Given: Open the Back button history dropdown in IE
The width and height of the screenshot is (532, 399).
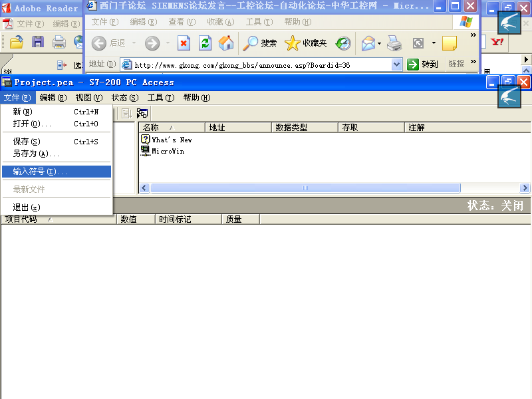Looking at the screenshot, I should coord(134,43).
